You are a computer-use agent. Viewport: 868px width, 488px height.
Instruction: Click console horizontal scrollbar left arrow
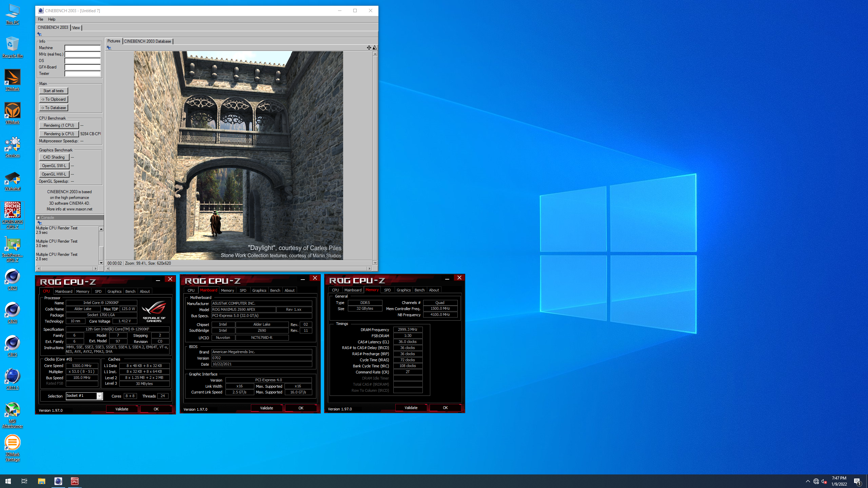pyautogui.click(x=38, y=269)
